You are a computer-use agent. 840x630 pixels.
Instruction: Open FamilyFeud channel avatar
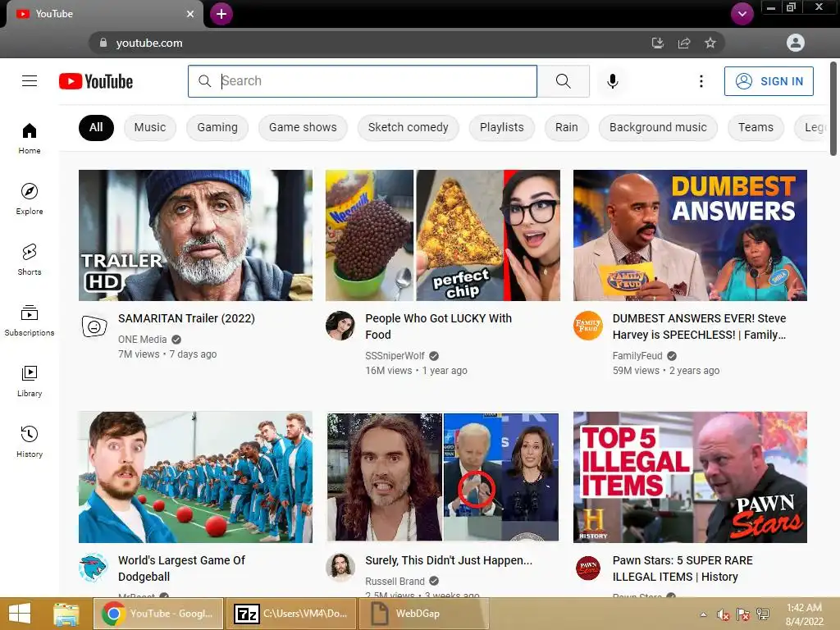(x=587, y=326)
